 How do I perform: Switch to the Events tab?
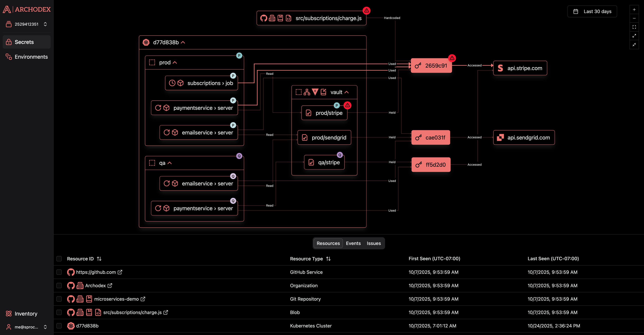click(x=353, y=243)
